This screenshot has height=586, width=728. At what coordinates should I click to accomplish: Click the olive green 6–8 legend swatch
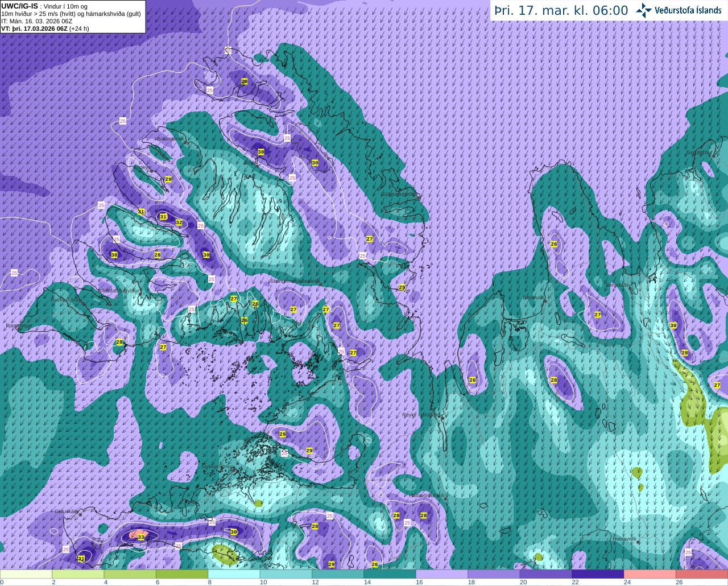point(182,574)
